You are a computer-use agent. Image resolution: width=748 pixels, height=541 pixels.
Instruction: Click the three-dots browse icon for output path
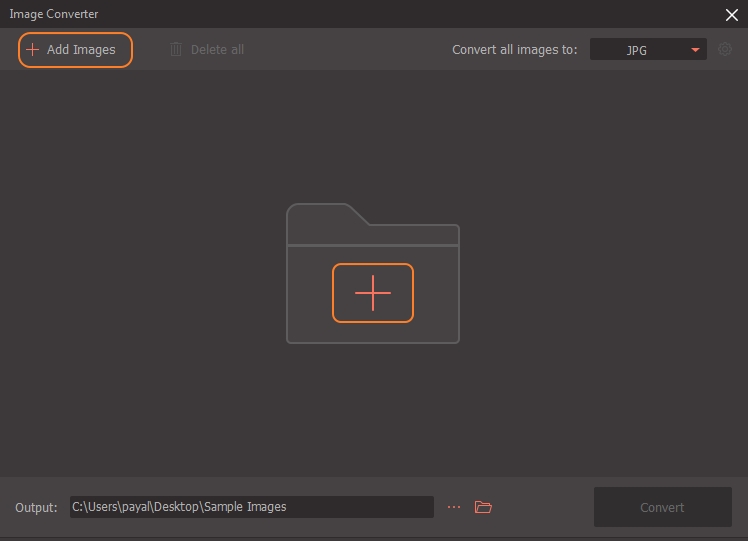[x=454, y=507]
